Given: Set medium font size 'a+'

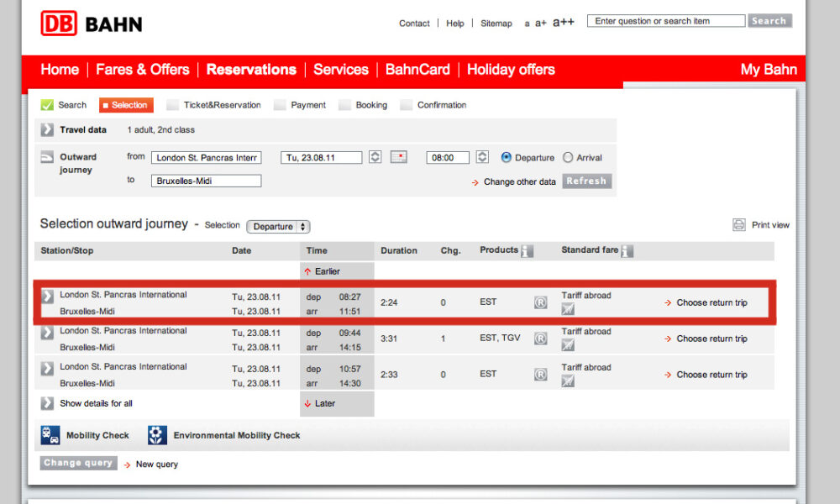Looking at the screenshot, I should [x=540, y=23].
